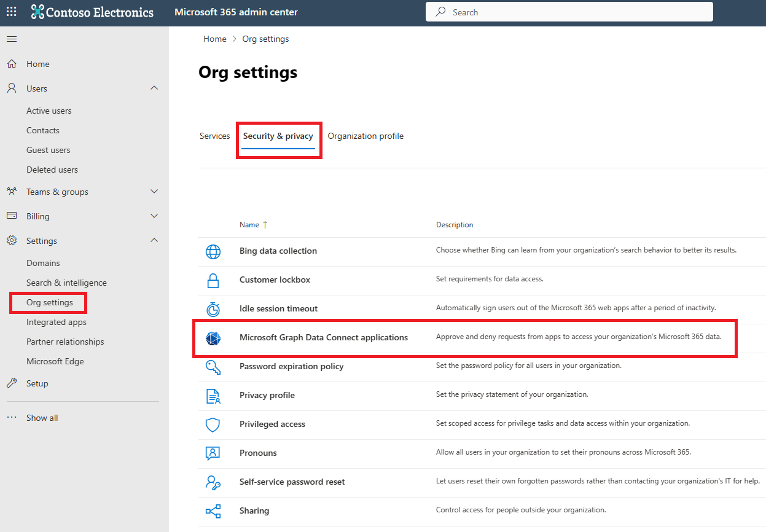Open Password expiration policy setting
The height and width of the screenshot is (532, 766).
[x=292, y=366]
